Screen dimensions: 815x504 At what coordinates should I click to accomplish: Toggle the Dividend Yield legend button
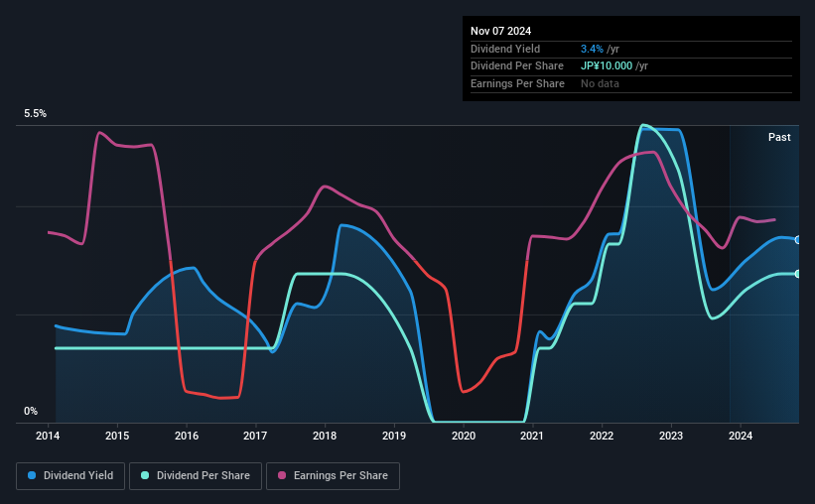70,476
